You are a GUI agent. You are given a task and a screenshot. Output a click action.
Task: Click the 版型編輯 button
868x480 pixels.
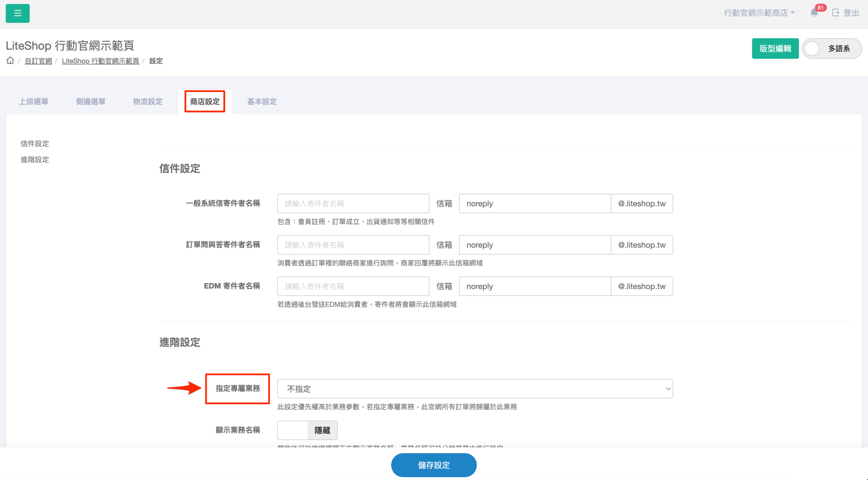775,48
